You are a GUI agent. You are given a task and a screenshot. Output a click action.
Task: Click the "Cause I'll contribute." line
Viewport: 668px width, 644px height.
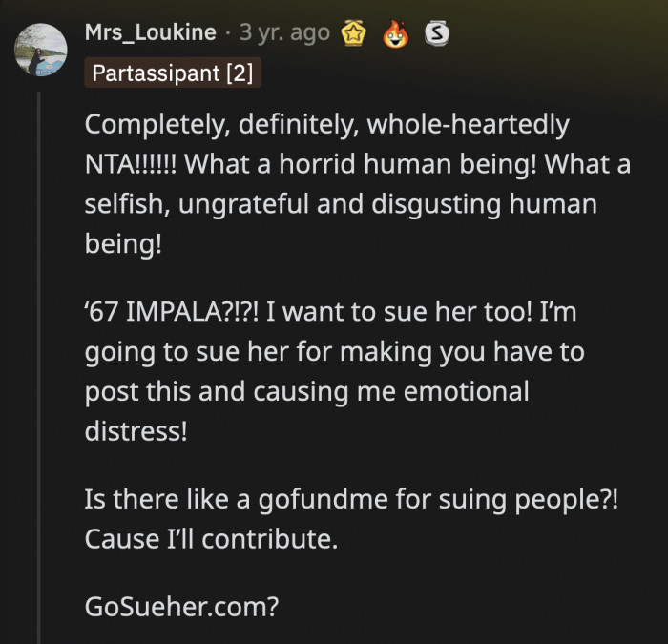[x=211, y=538]
